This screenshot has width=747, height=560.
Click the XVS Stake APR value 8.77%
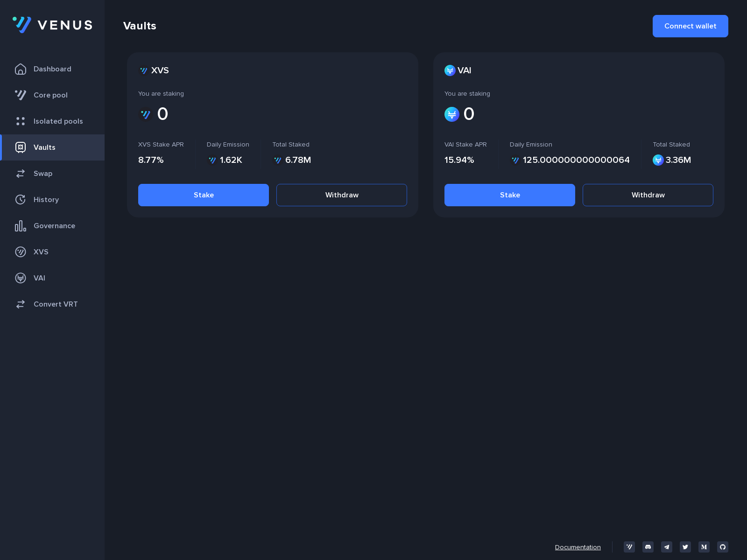pyautogui.click(x=151, y=160)
